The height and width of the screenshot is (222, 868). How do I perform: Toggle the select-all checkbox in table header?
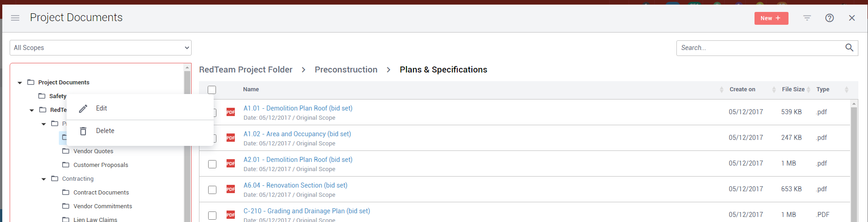[212, 90]
